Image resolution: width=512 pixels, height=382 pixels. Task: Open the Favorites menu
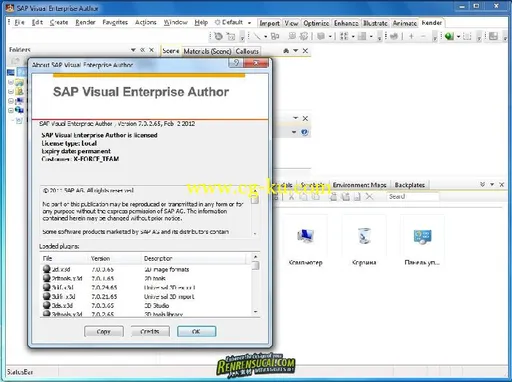[115, 22]
